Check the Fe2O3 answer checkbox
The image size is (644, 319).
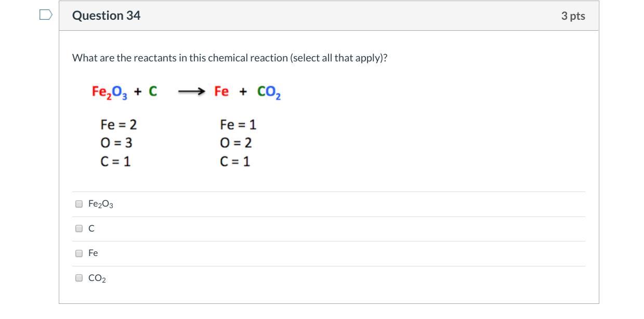coord(79,204)
